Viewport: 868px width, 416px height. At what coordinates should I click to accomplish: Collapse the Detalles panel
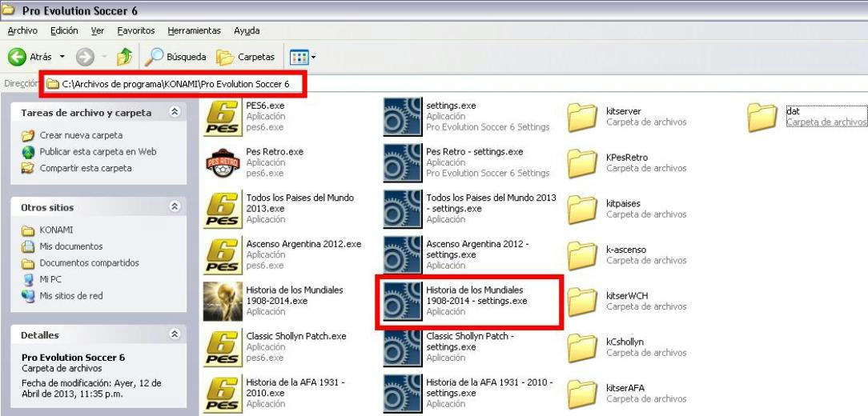pos(175,334)
